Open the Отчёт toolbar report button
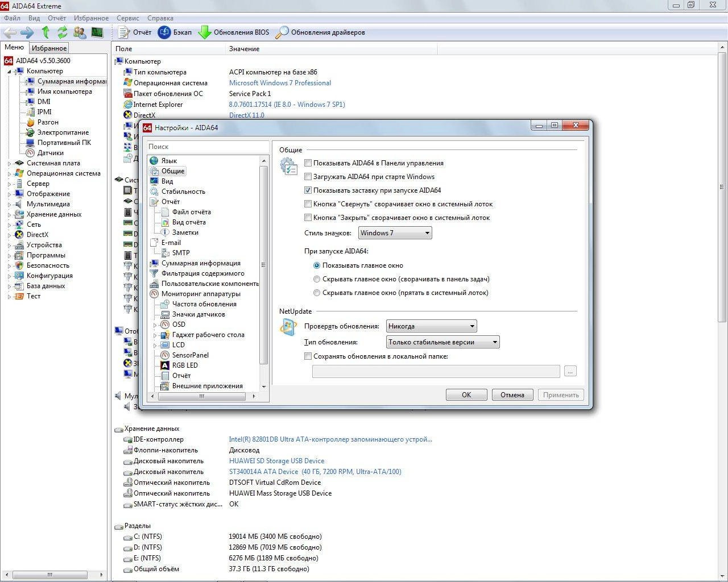Screen dimensions: 728x582 click(x=135, y=32)
